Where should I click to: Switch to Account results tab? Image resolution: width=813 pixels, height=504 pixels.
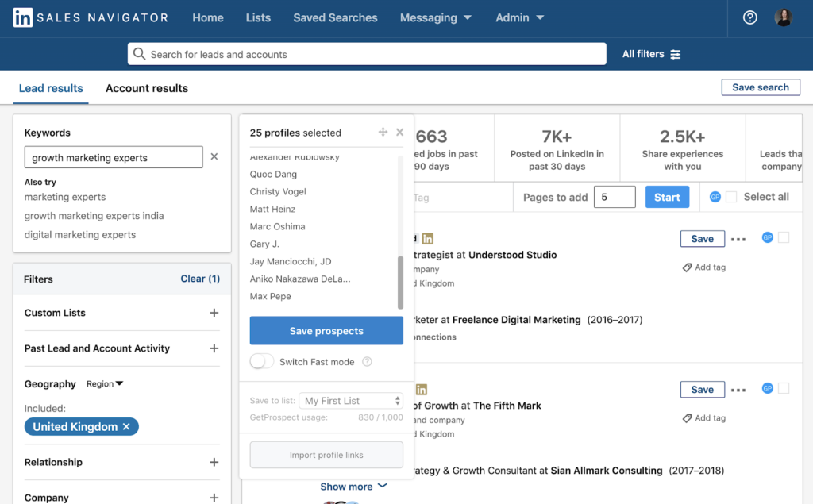point(147,88)
